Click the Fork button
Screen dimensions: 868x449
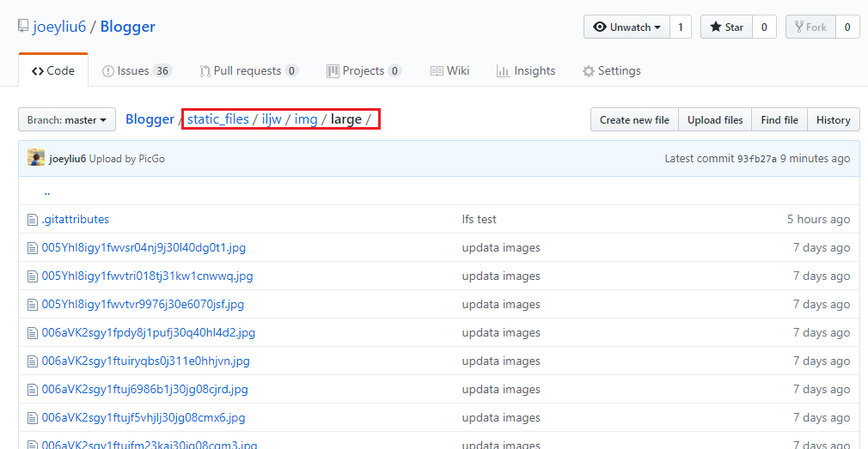pos(810,27)
